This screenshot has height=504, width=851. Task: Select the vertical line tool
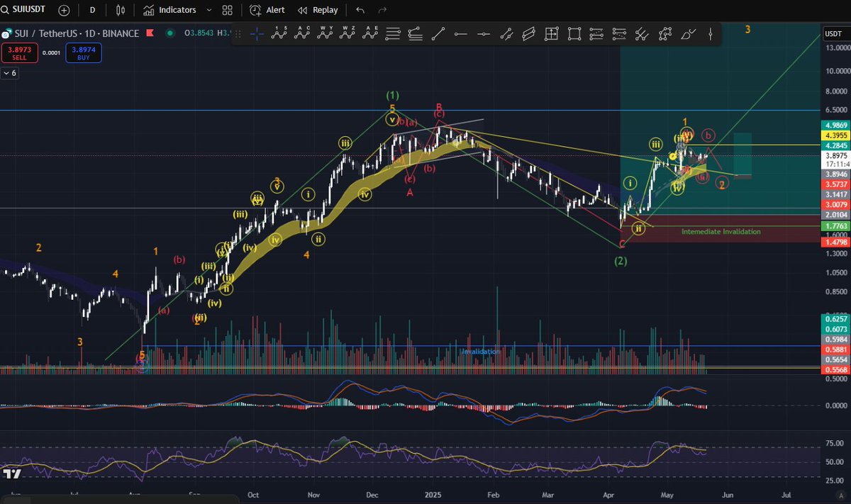click(x=711, y=33)
